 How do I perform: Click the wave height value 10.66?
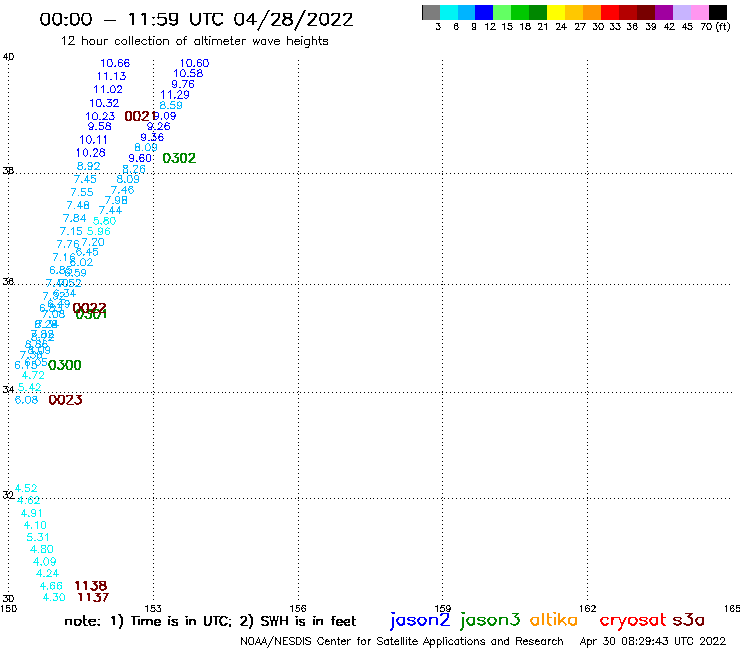115,63
